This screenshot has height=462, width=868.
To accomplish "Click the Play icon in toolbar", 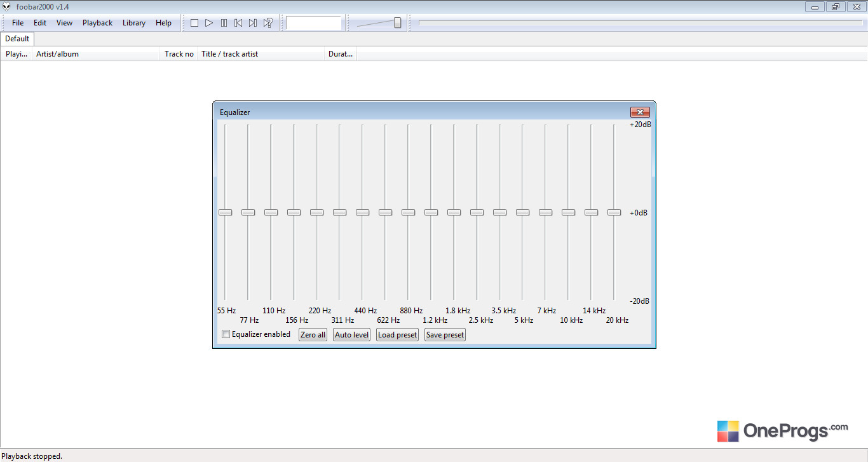I will click(209, 23).
